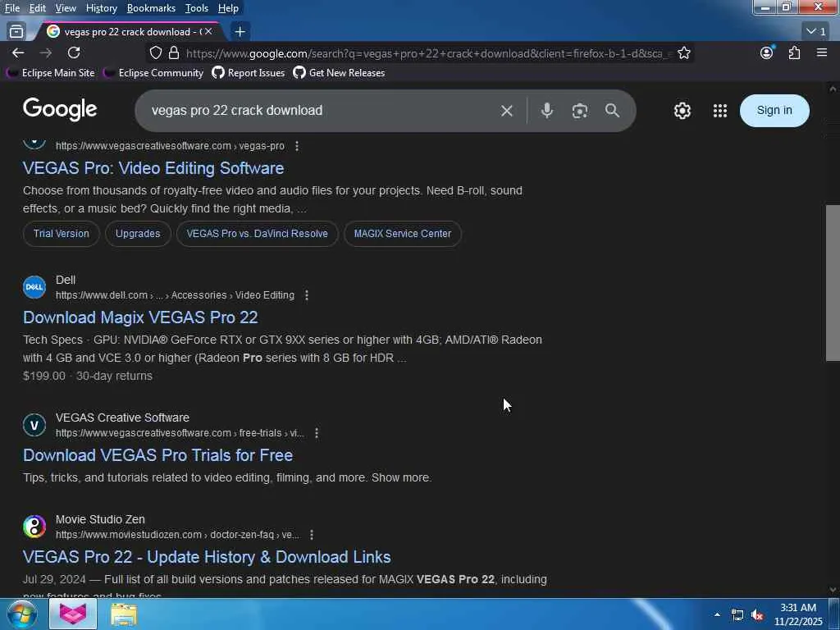
Task: Click the VEGAS Creative Software favicon
Action: 34,426
